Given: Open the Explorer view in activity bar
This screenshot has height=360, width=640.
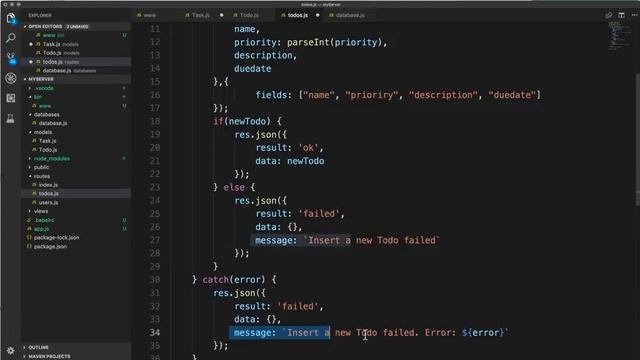Looking at the screenshot, I should click(11, 18).
